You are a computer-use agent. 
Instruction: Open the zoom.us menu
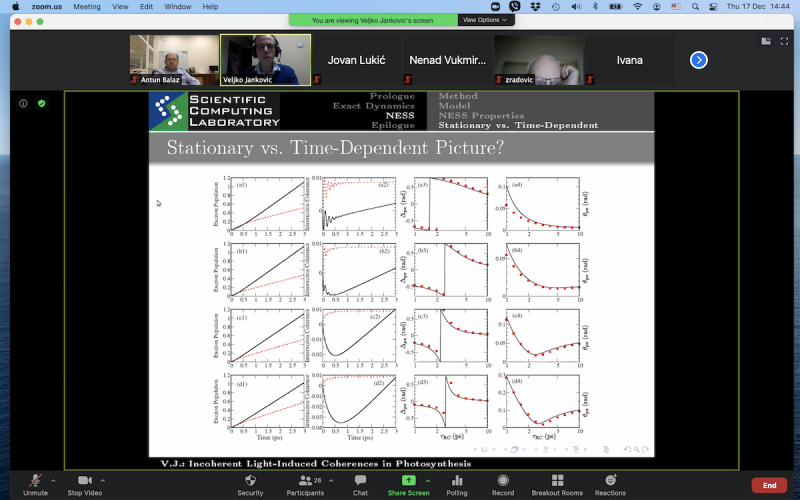(x=46, y=7)
